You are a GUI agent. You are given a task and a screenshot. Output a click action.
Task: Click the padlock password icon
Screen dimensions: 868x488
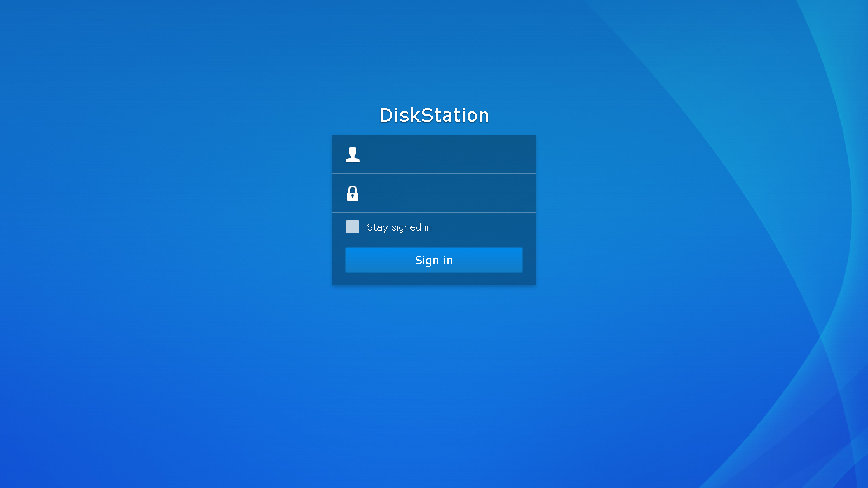[x=353, y=193]
